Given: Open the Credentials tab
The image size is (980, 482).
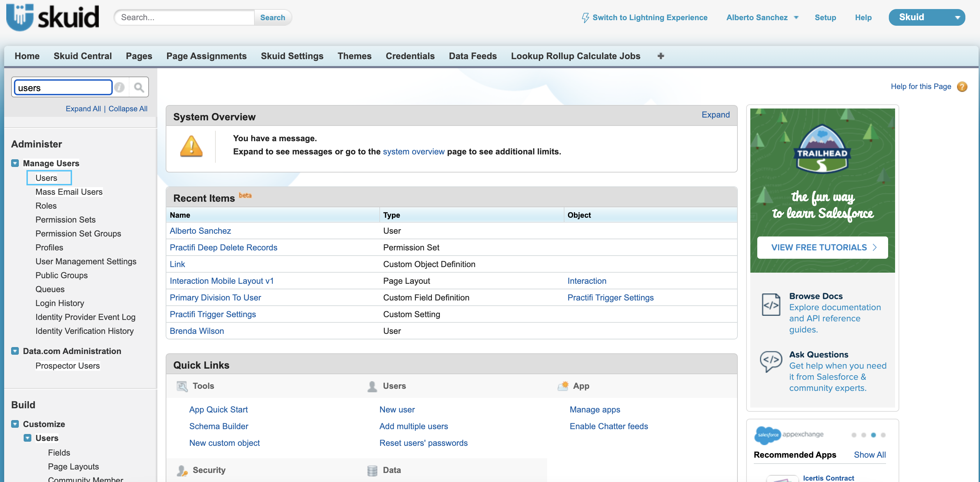Looking at the screenshot, I should (410, 56).
